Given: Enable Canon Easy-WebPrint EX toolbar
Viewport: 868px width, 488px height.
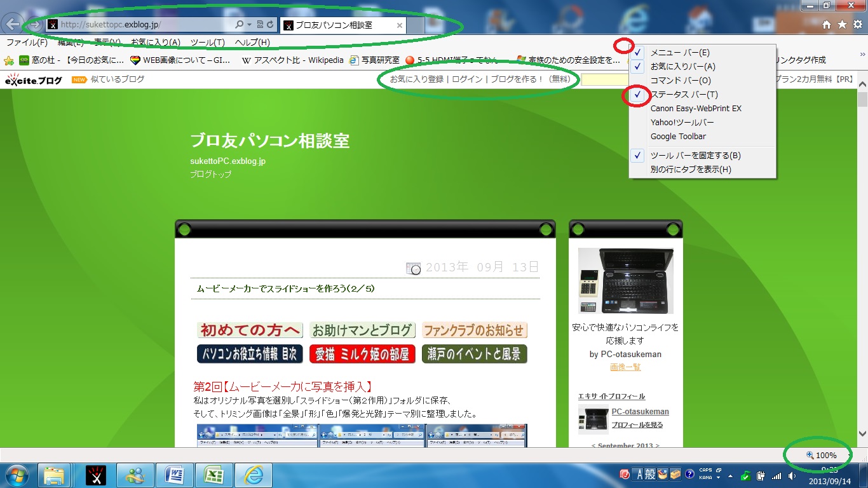Looking at the screenshot, I should pyautogui.click(x=702, y=109).
